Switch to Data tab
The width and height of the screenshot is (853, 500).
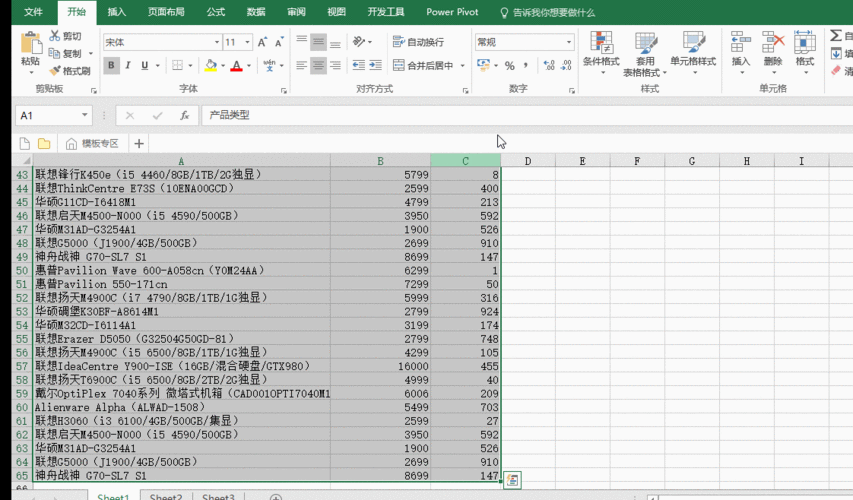click(x=256, y=12)
